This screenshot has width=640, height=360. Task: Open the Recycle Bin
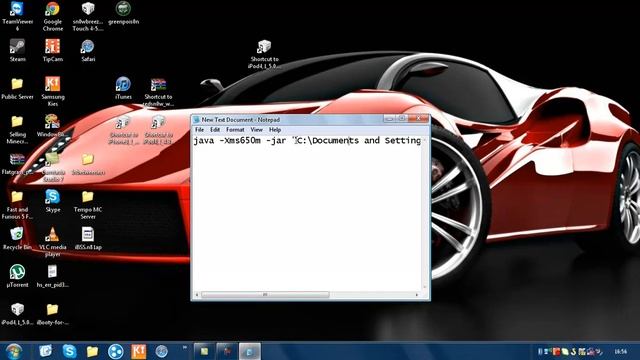point(17,238)
